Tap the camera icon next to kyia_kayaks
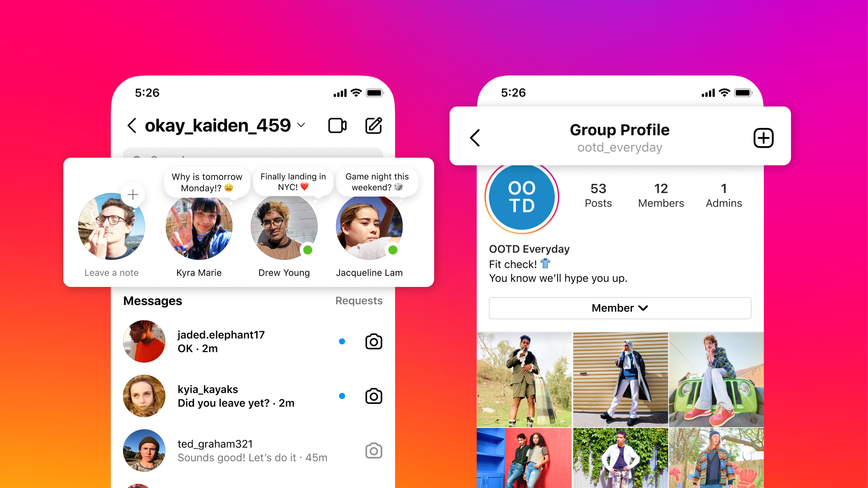Image resolution: width=868 pixels, height=488 pixels. (374, 396)
